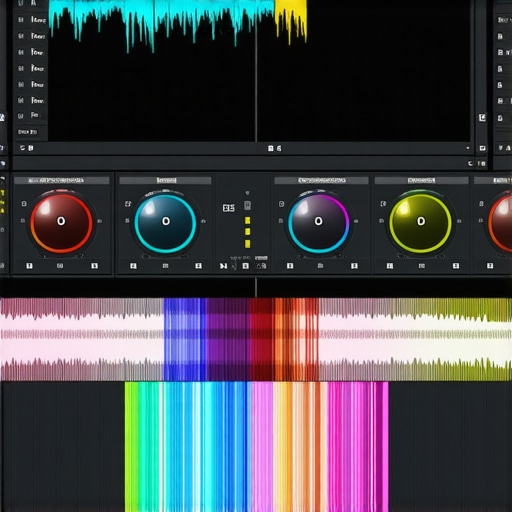Click the white square icon at center panel bottom
512x512 pixels.
246,266
